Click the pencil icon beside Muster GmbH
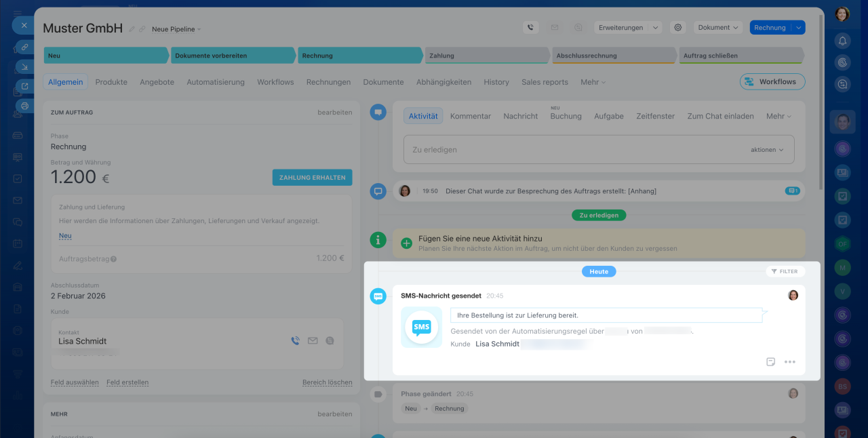 click(x=132, y=29)
